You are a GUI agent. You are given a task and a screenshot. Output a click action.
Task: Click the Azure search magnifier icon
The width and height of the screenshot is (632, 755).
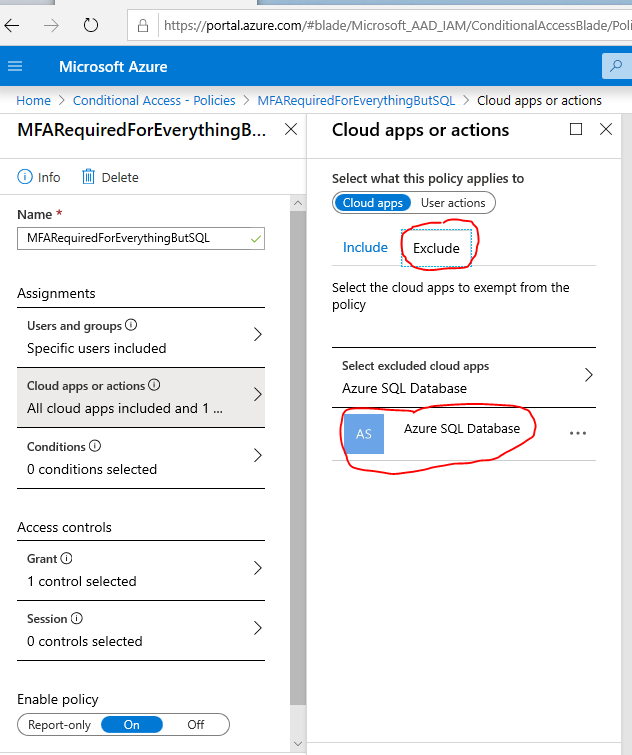coord(616,66)
